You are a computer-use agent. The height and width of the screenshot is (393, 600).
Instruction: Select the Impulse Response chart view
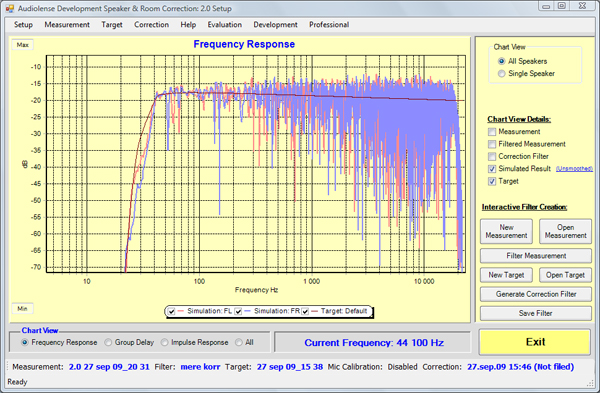[x=165, y=342]
